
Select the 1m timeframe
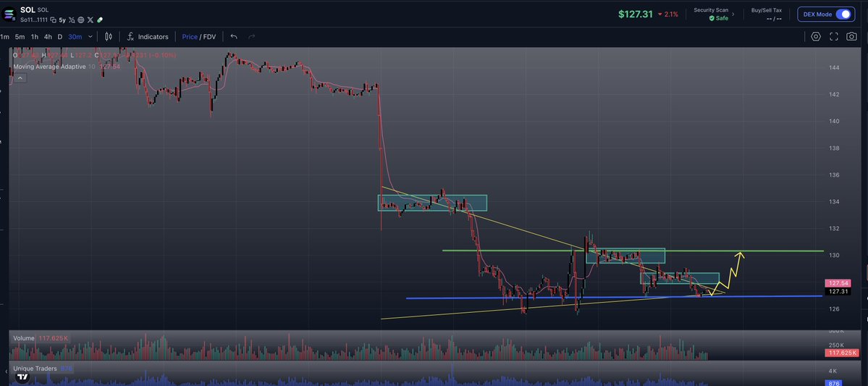click(5, 36)
